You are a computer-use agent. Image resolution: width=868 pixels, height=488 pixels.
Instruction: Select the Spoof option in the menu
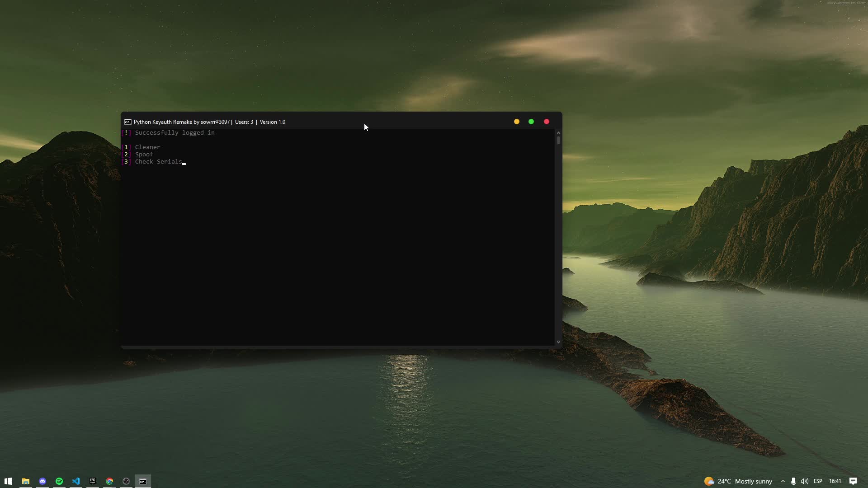(144, 154)
